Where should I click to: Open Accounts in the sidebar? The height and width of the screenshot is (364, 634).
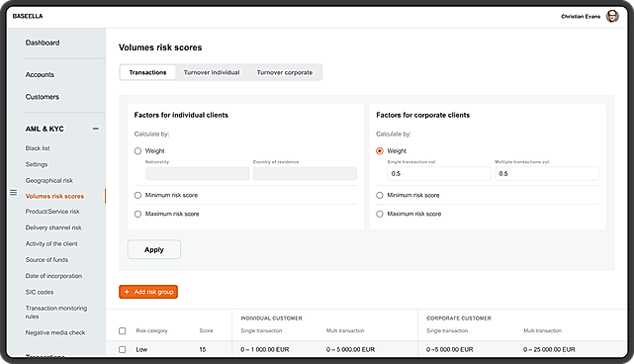[40, 75]
